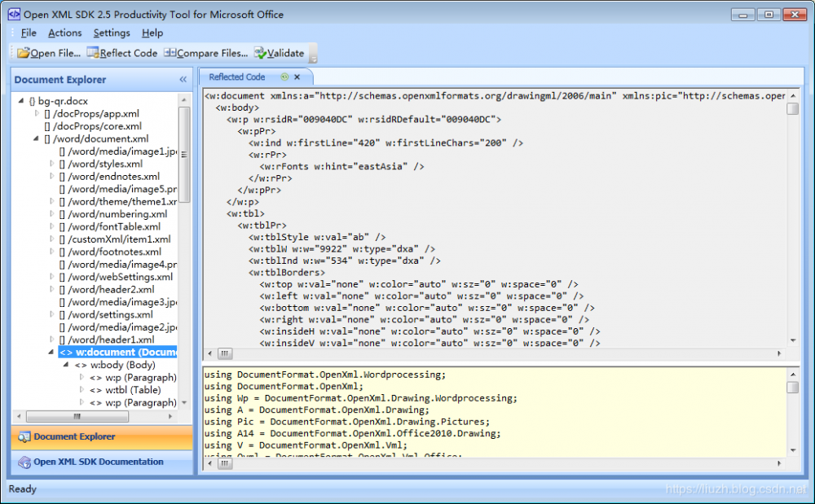The width and height of the screenshot is (815, 504).
Task: Click the Reflect Code toolbar icon
Action: pyautogui.click(x=93, y=52)
